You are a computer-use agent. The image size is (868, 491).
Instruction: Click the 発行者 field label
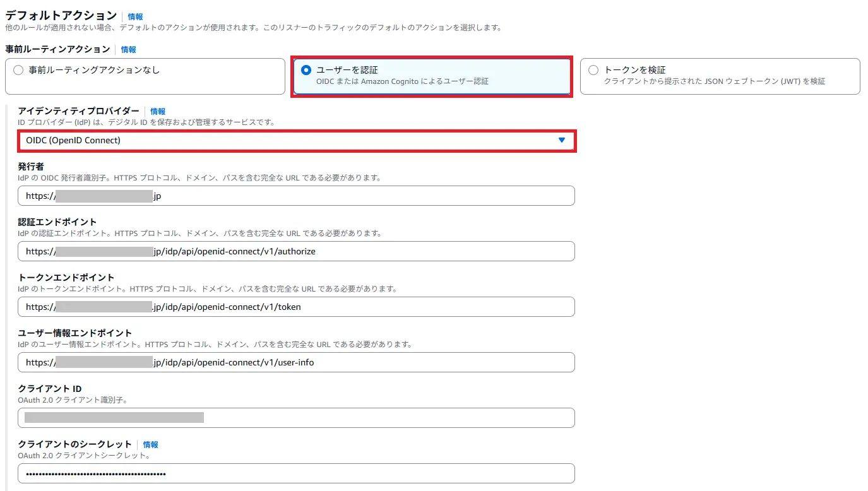[x=31, y=167]
